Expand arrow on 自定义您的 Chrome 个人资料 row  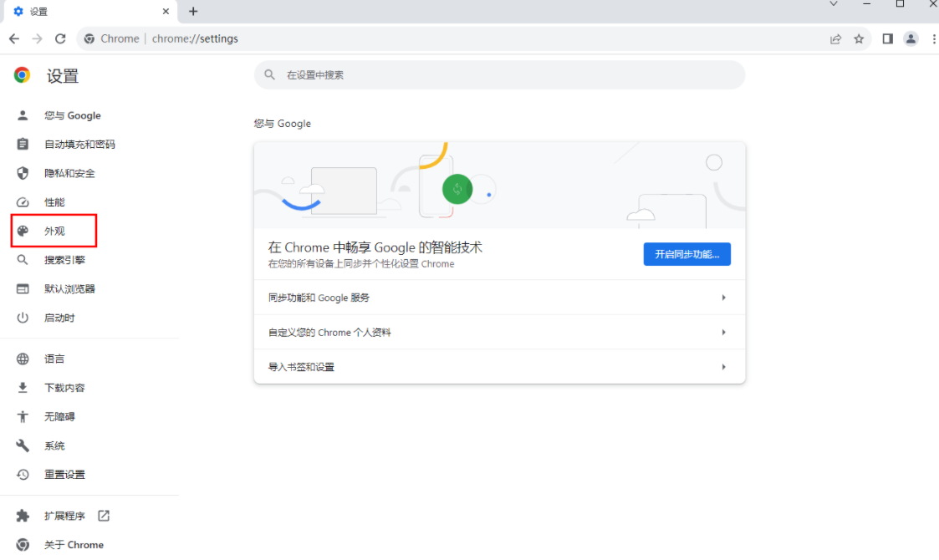pyautogui.click(x=723, y=333)
